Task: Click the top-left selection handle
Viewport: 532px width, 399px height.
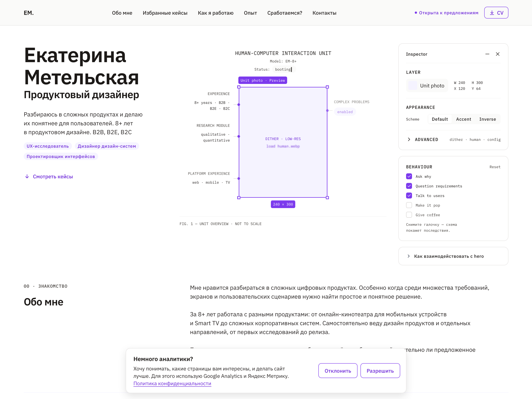Action: click(x=239, y=87)
